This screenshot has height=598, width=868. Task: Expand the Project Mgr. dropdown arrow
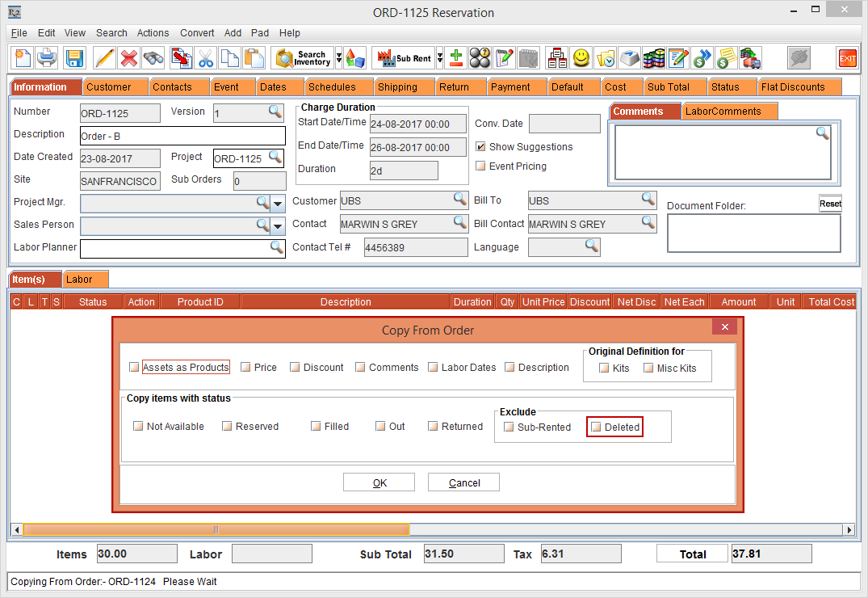278,203
